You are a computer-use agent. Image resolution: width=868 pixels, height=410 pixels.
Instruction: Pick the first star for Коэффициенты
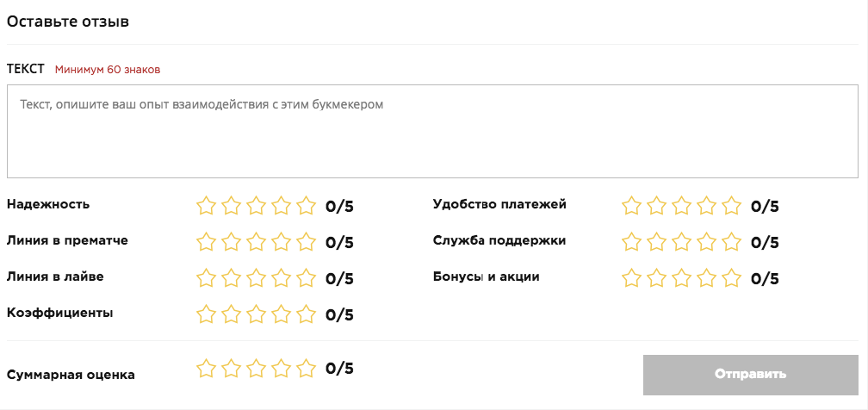click(x=206, y=314)
